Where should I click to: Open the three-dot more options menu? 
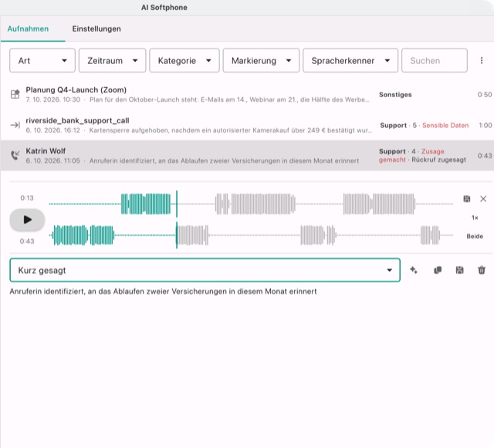pos(482,60)
